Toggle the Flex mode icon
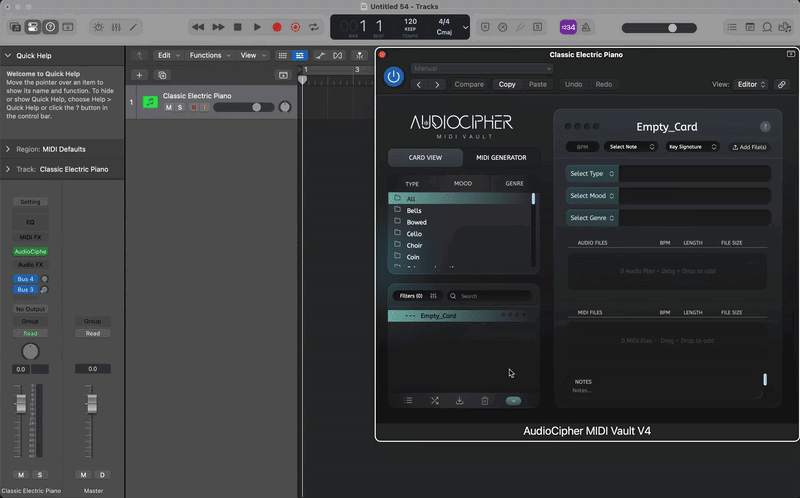Image resolution: width=800 pixels, height=498 pixels. coord(338,55)
